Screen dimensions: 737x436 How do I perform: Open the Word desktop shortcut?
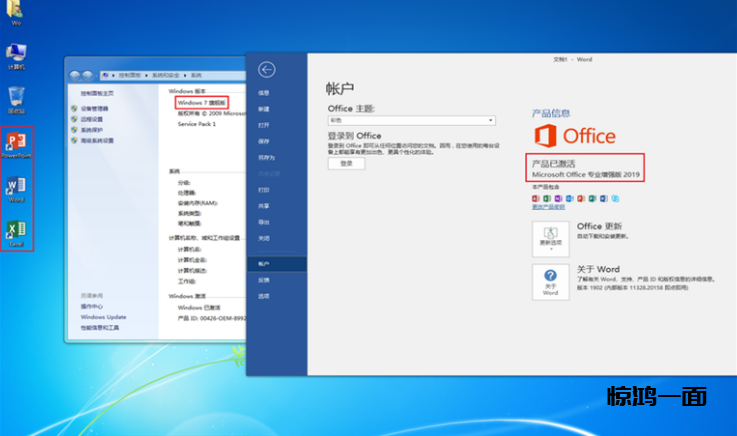tap(16, 188)
